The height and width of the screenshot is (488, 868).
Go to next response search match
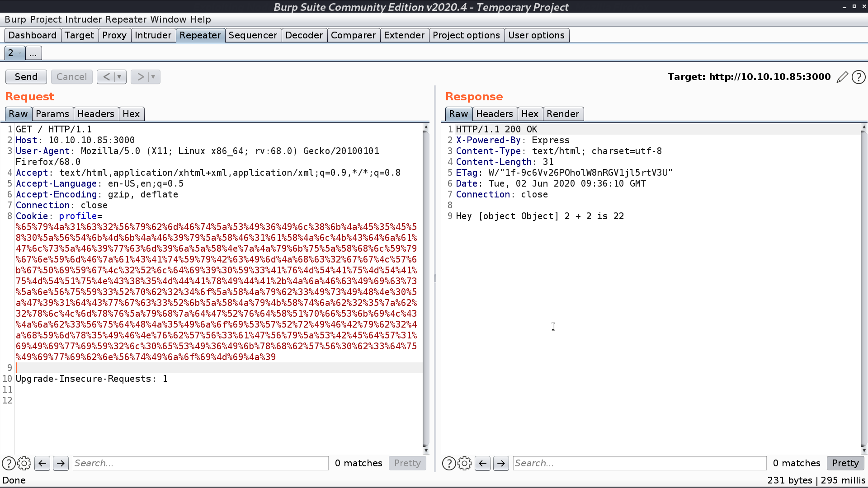(501, 463)
